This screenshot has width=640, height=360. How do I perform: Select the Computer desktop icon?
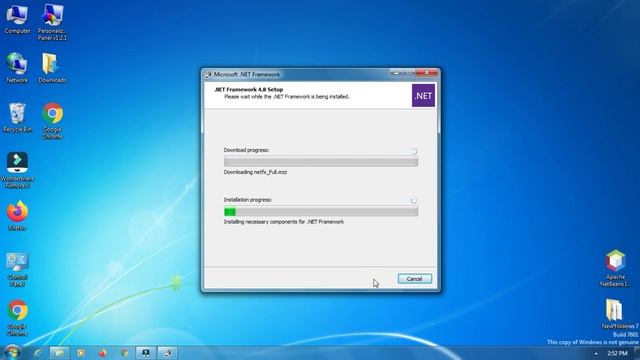[x=17, y=19]
